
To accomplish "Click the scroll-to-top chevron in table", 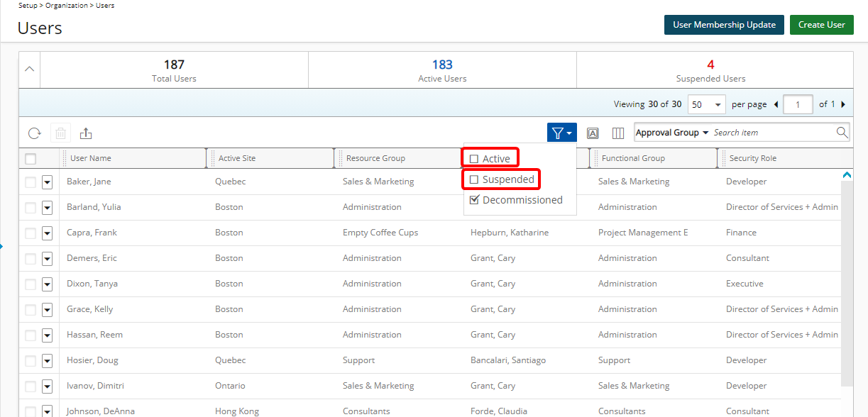I will [846, 174].
